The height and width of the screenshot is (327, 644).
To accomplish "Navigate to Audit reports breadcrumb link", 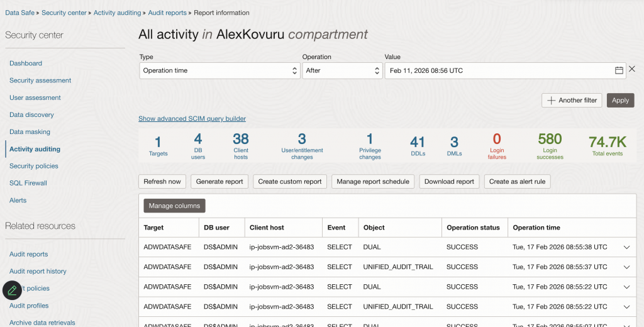I will (x=167, y=13).
